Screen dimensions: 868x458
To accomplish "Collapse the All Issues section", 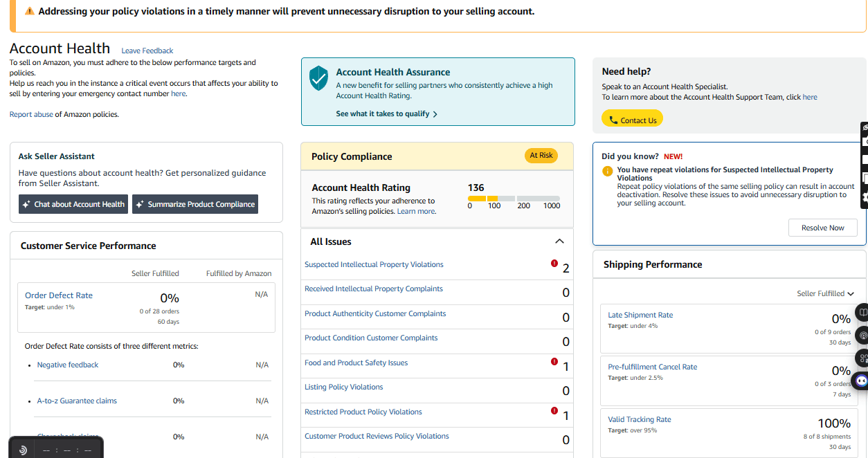I will (559, 241).
